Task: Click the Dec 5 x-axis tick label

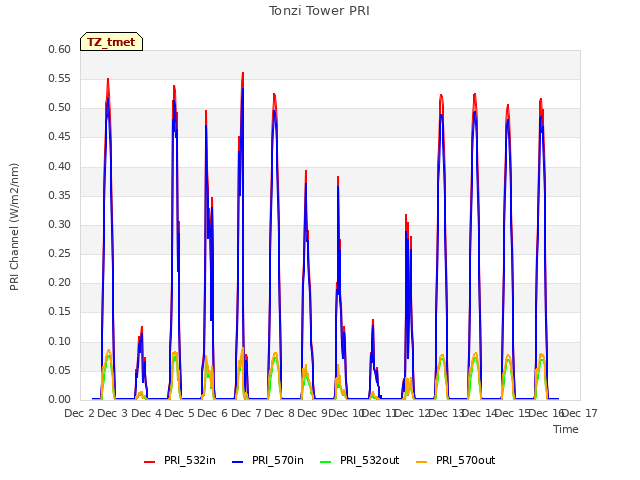Action: point(179,413)
